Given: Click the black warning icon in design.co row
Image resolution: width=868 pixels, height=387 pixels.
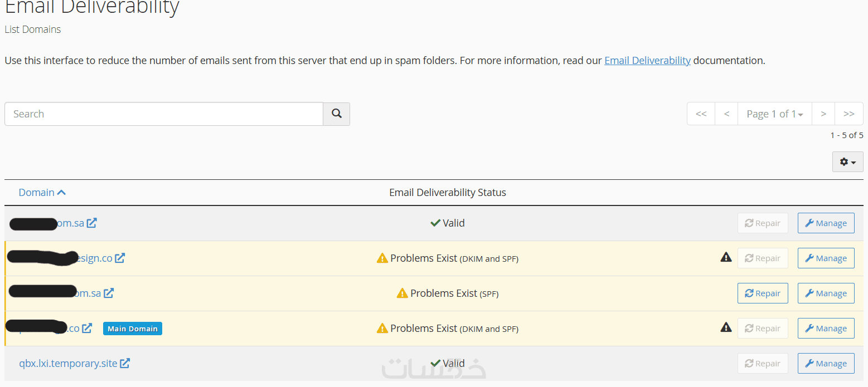Looking at the screenshot, I should click(726, 257).
